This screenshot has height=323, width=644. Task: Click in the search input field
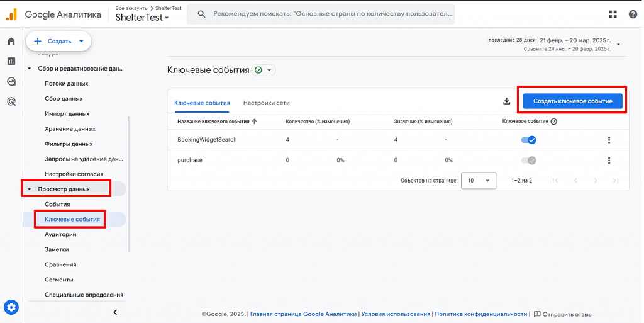coord(333,14)
